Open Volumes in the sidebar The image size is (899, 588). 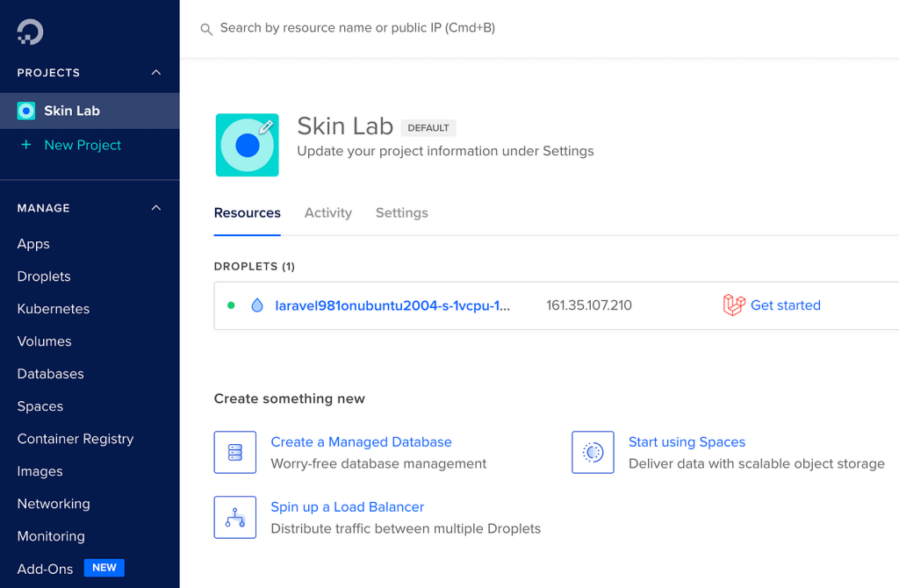click(44, 341)
